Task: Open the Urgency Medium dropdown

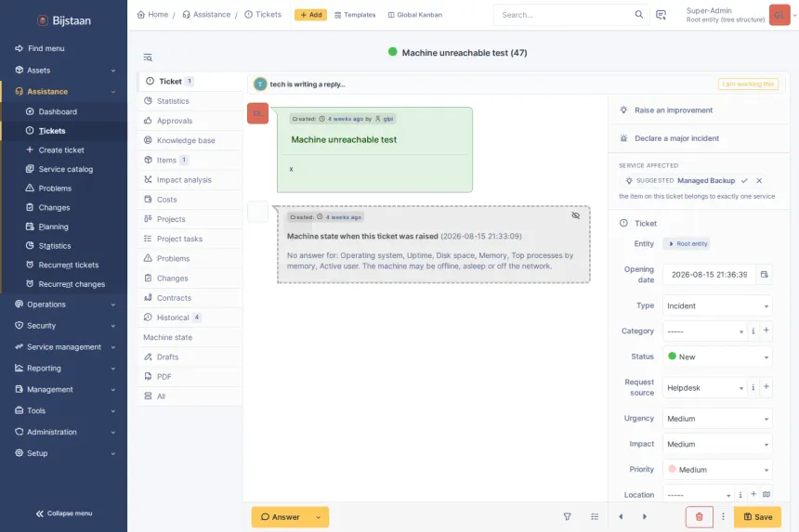Action: (717, 419)
